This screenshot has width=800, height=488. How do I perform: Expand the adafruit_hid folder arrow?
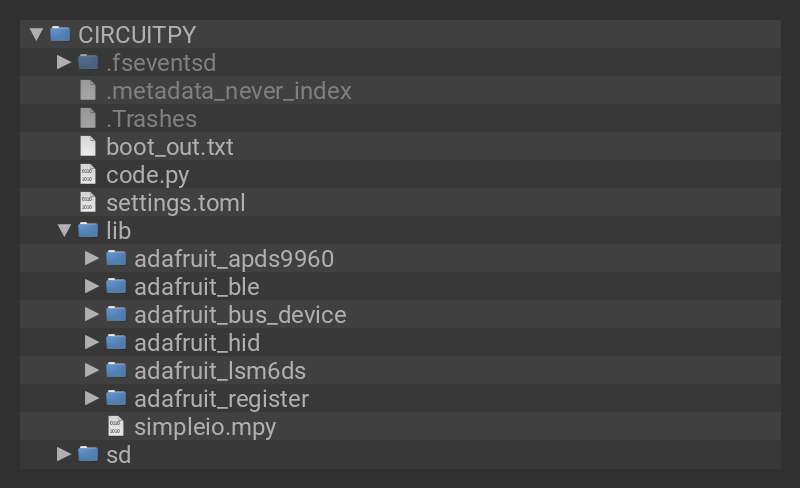pos(92,342)
